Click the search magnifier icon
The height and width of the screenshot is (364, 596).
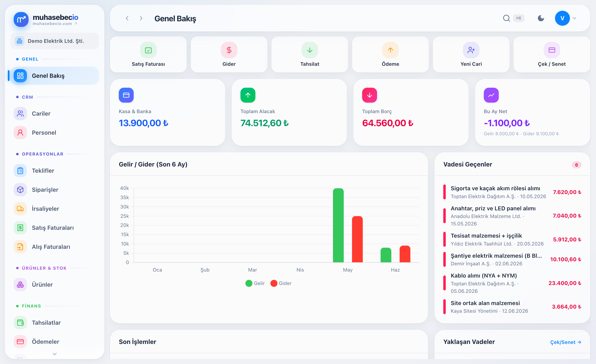point(506,18)
